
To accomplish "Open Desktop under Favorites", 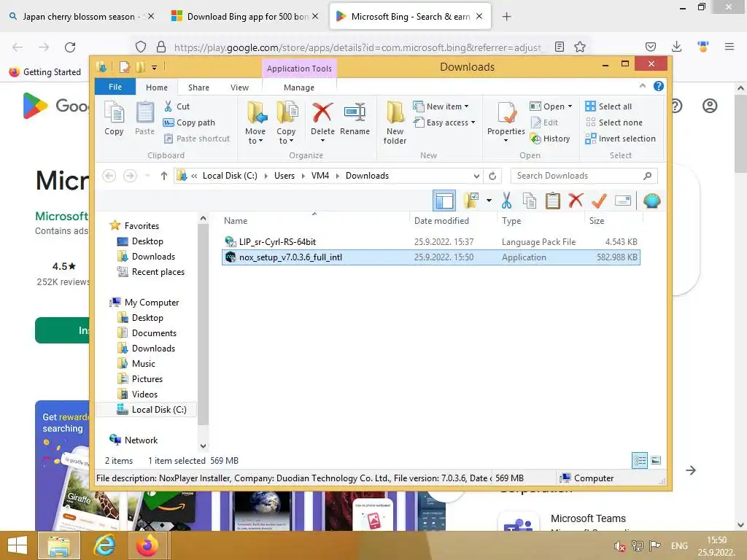I will [147, 241].
